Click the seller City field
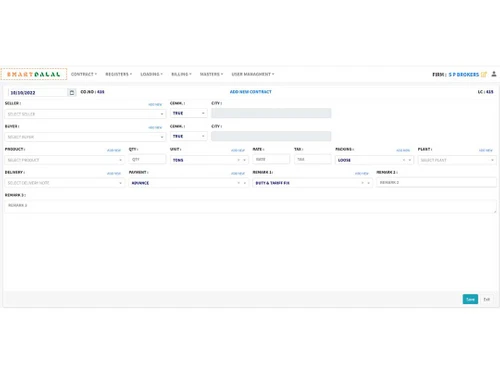 click(x=271, y=113)
